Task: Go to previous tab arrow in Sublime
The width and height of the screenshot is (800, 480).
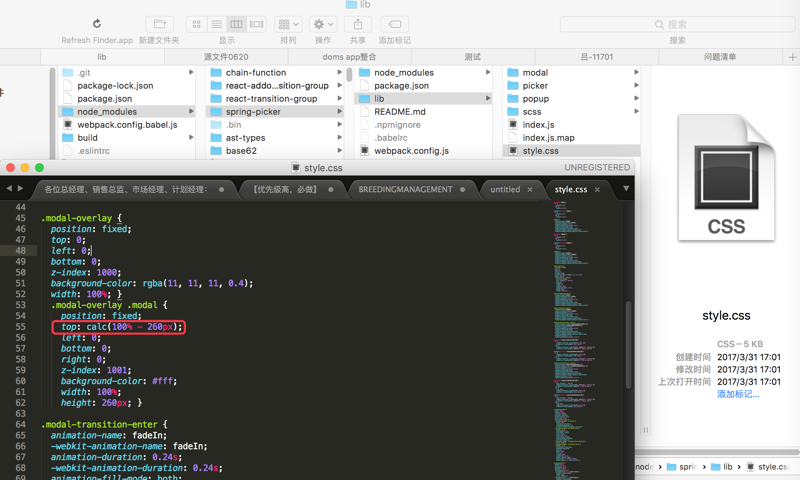Action: click(9, 188)
